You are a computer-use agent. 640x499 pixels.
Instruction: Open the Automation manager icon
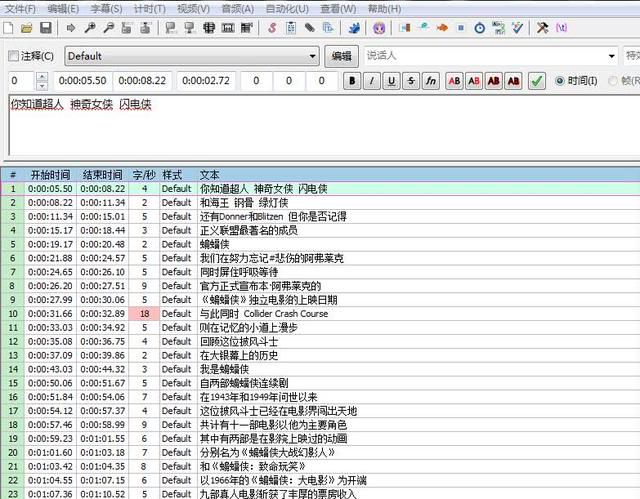(x=354, y=28)
